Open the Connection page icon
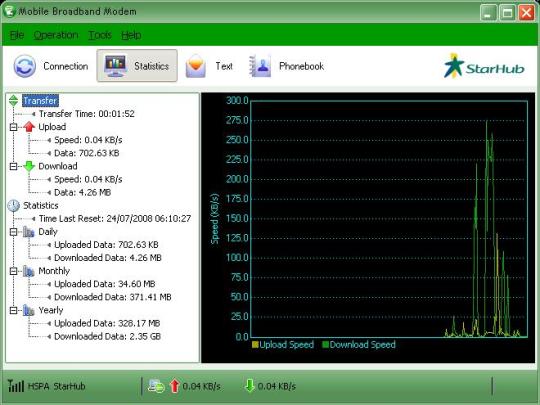The width and height of the screenshot is (540, 405). 24,66
